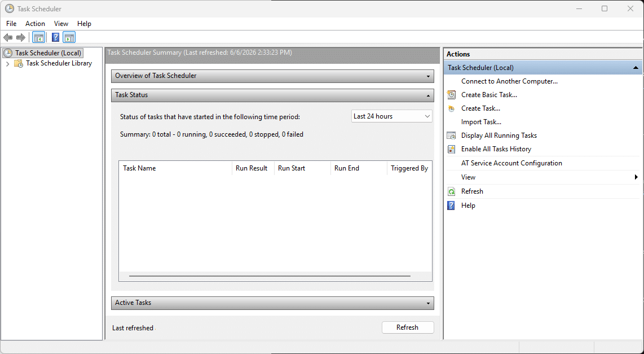
Task: Expand the Active Tasks section
Action: coord(428,303)
